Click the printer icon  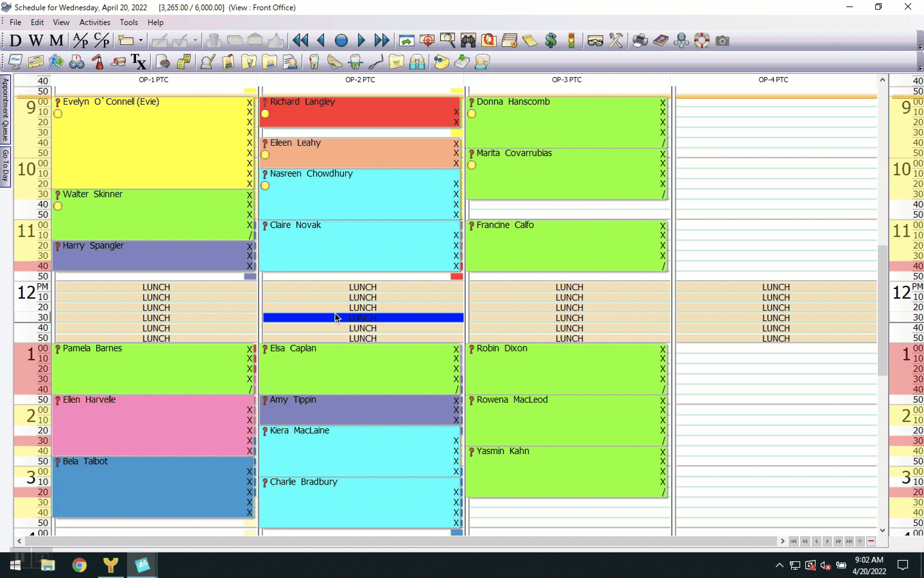[640, 40]
